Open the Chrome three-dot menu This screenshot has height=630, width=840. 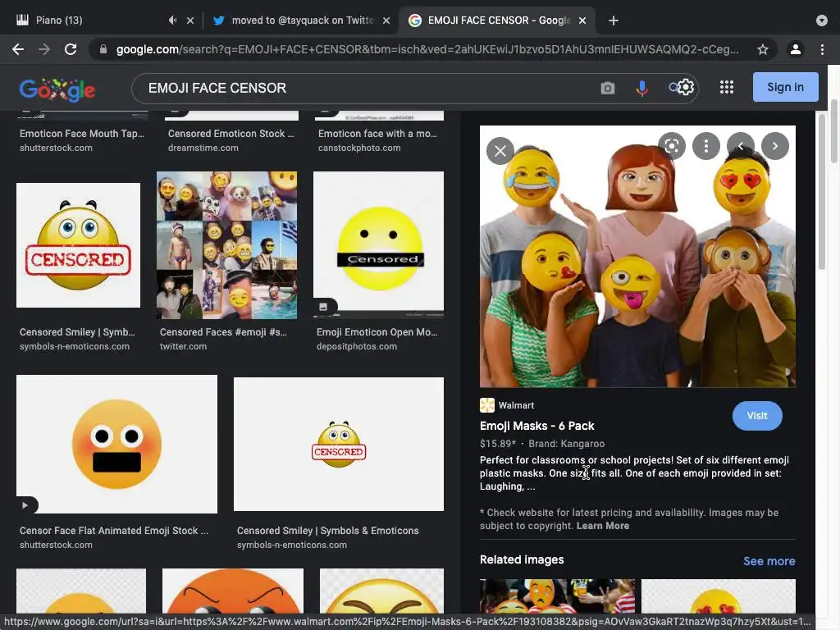(x=822, y=49)
